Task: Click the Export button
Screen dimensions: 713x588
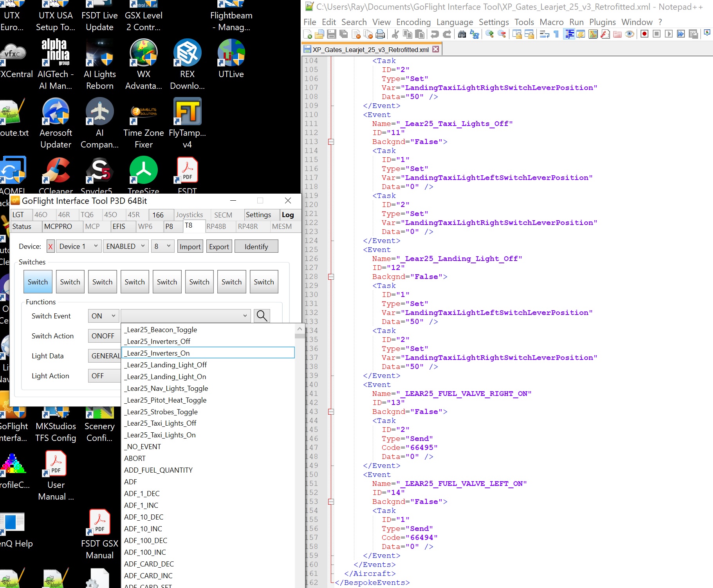Action: click(219, 247)
